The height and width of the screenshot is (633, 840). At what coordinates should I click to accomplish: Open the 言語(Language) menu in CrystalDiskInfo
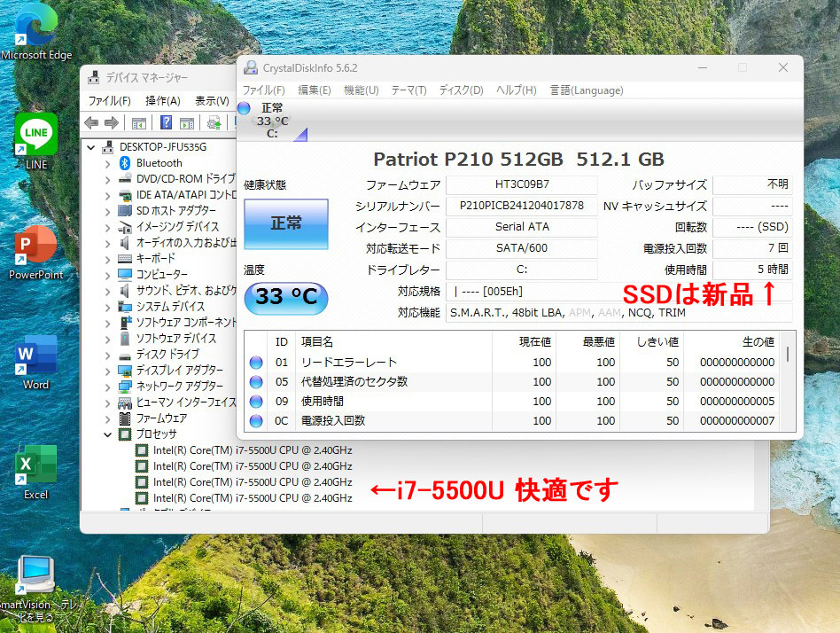(x=587, y=90)
